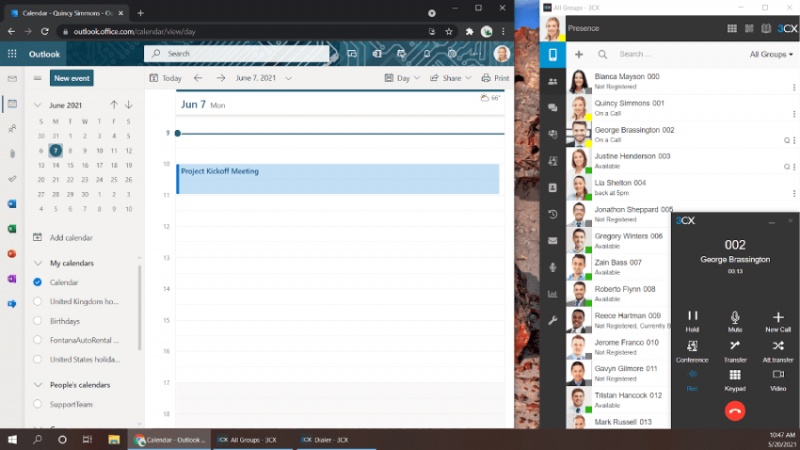Select the SupportTeam calendar circle
Viewport: 800px width, 450px height.
pyautogui.click(x=38, y=404)
